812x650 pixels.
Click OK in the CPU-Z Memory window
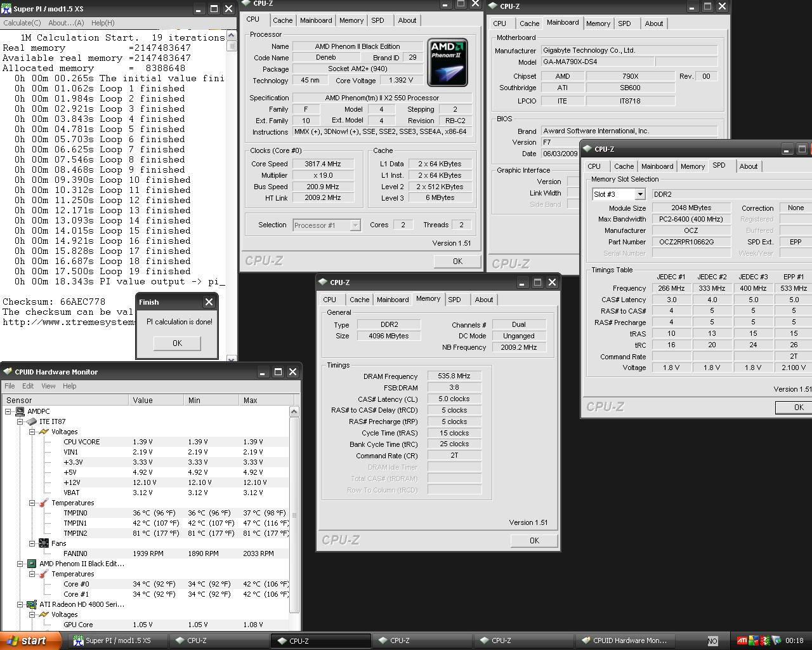(x=534, y=540)
